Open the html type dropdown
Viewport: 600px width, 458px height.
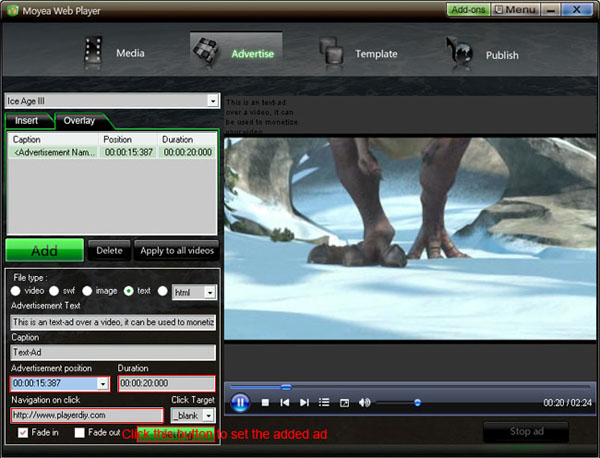pos(210,293)
